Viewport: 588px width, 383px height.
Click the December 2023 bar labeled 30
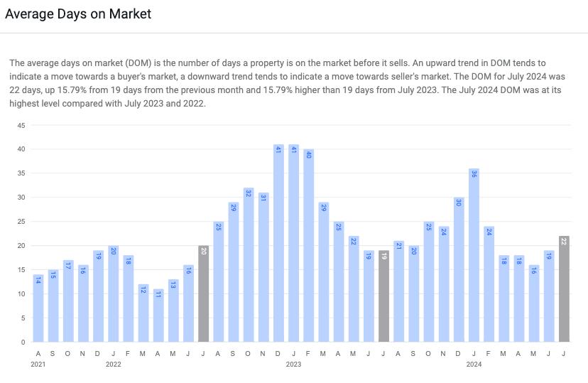pyautogui.click(x=459, y=269)
